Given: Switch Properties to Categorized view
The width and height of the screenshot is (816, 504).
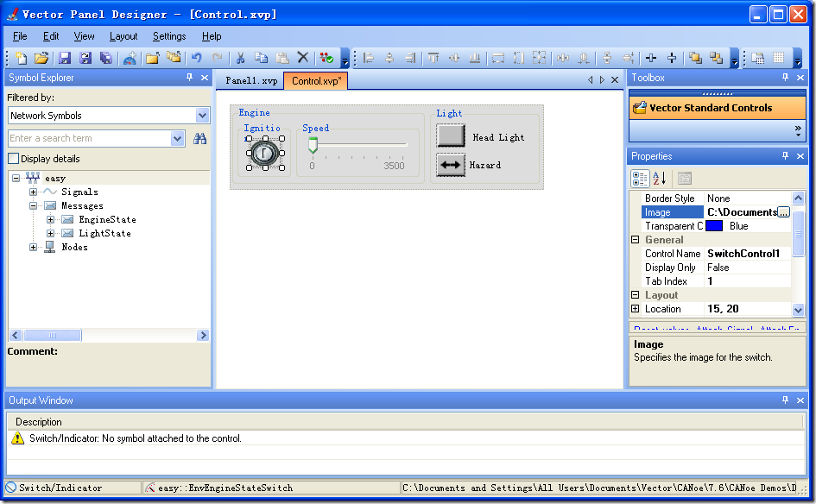Looking at the screenshot, I should (640, 179).
